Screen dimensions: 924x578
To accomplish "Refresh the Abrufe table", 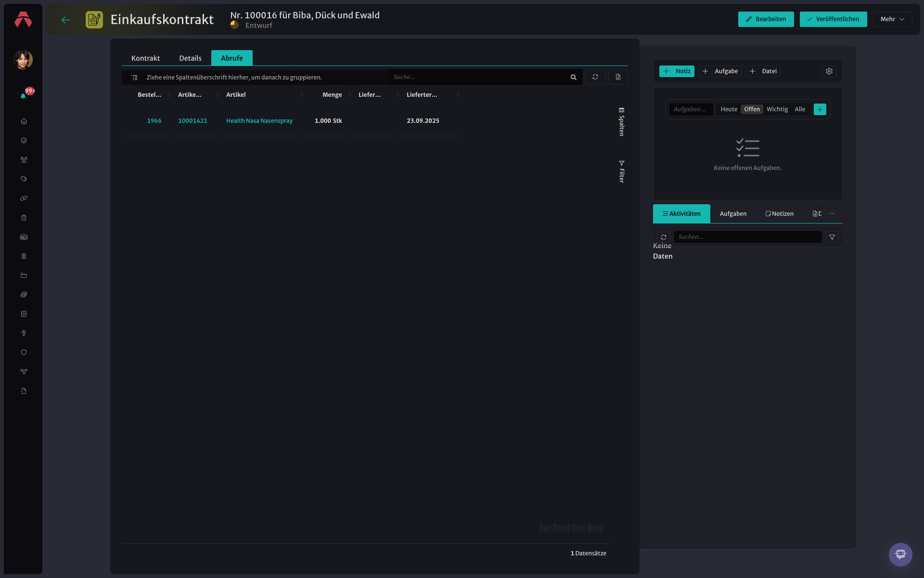I will pyautogui.click(x=595, y=77).
